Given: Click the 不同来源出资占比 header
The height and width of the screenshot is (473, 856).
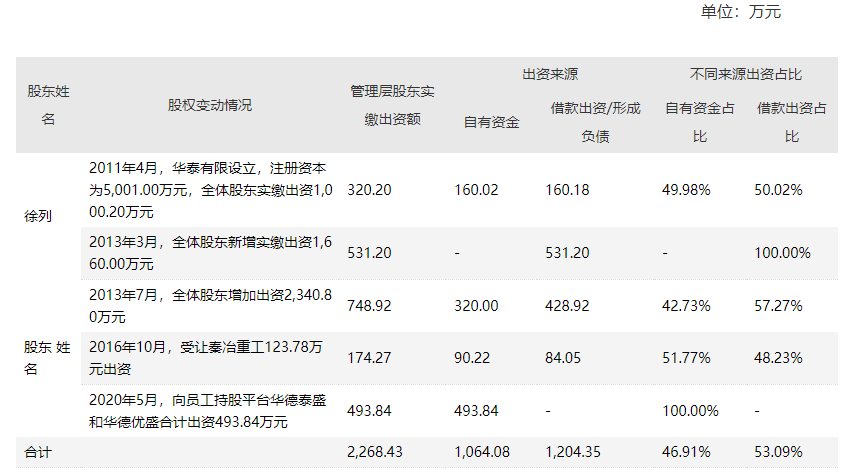Looking at the screenshot, I should (x=746, y=75).
